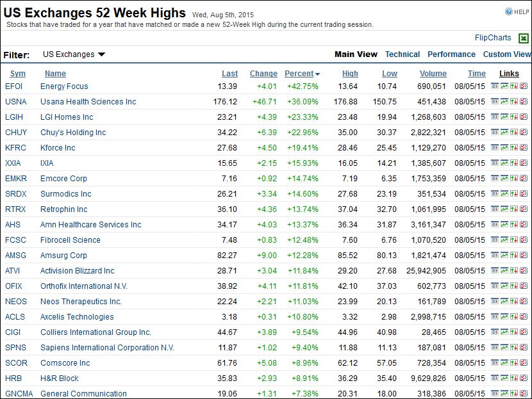Click the up/down arrows icon in EFOI row
Screen dimensions: 532x399
513,86
